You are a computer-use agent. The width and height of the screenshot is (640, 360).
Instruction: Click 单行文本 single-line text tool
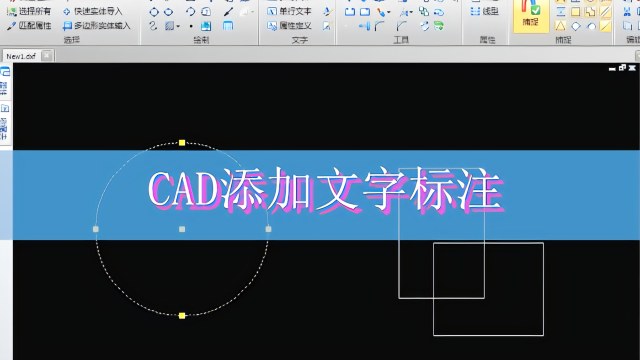[289, 11]
